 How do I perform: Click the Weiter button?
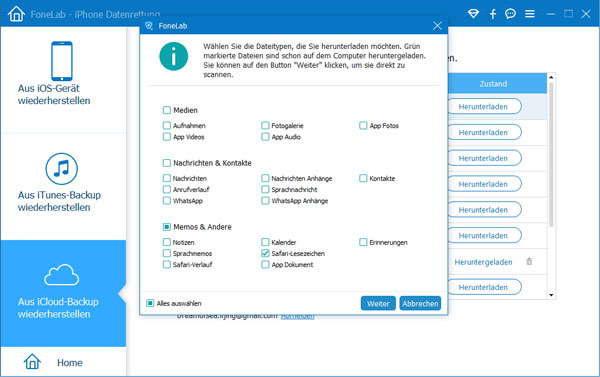(378, 303)
